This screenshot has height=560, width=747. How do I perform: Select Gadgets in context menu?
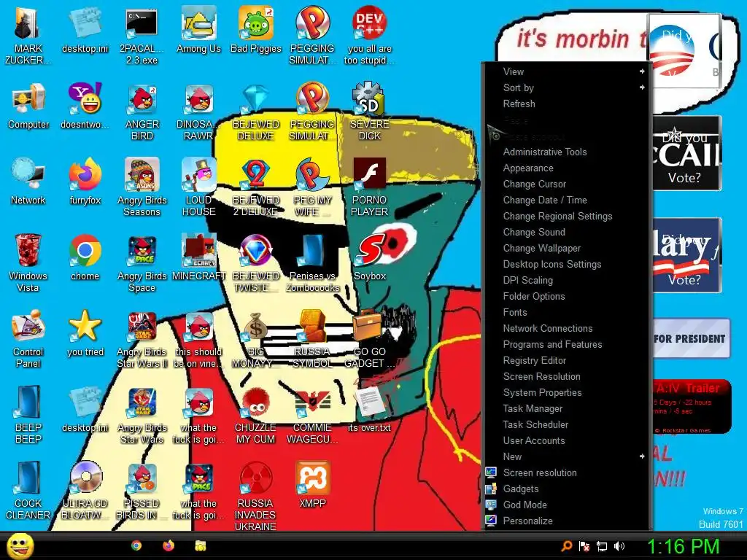click(x=566, y=489)
